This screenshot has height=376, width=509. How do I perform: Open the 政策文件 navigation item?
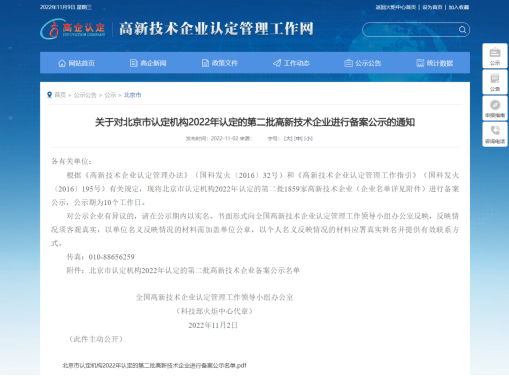click(220, 63)
